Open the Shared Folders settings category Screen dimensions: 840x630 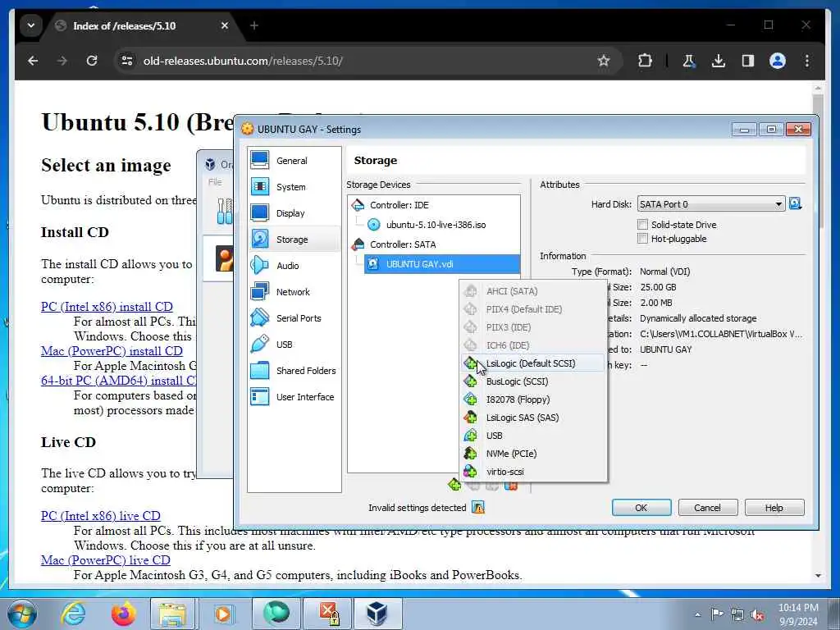(x=294, y=371)
